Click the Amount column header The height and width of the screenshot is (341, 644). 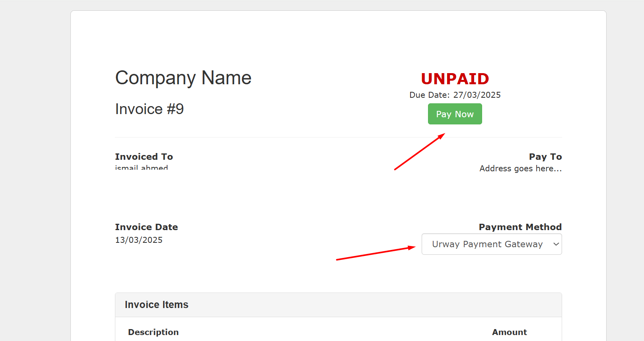509,332
